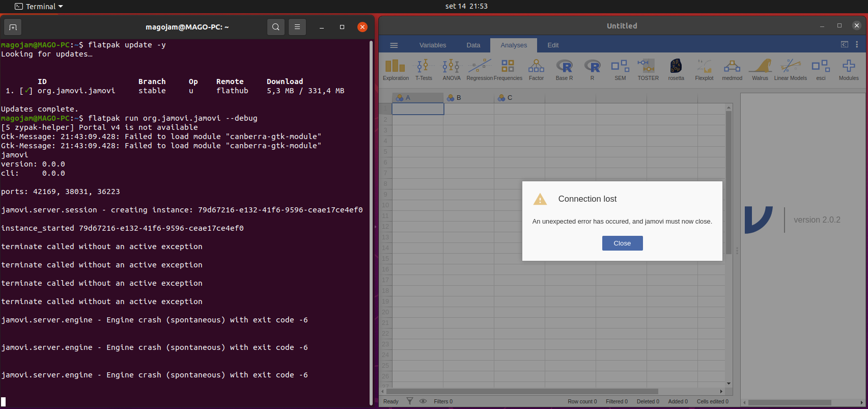Open the Frequencies analyses menu

click(508, 70)
